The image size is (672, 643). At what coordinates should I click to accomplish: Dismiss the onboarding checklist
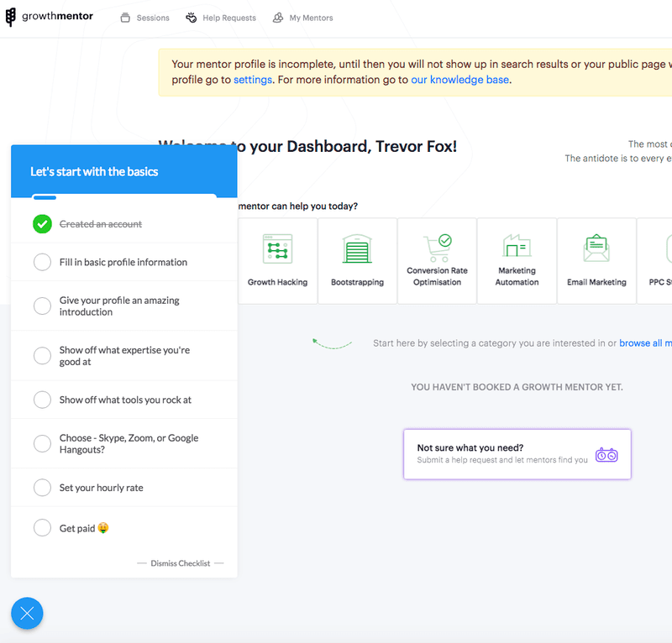[181, 562]
